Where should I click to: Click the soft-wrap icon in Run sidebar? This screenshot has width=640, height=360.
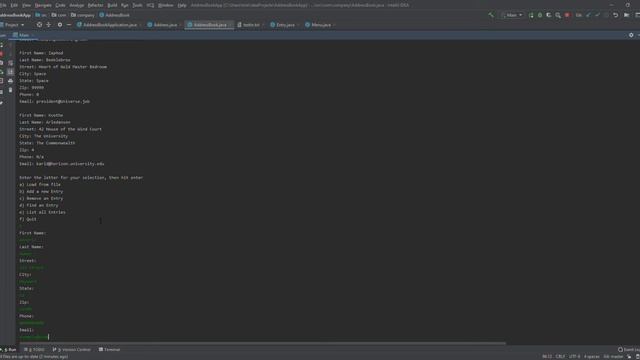tap(11, 63)
